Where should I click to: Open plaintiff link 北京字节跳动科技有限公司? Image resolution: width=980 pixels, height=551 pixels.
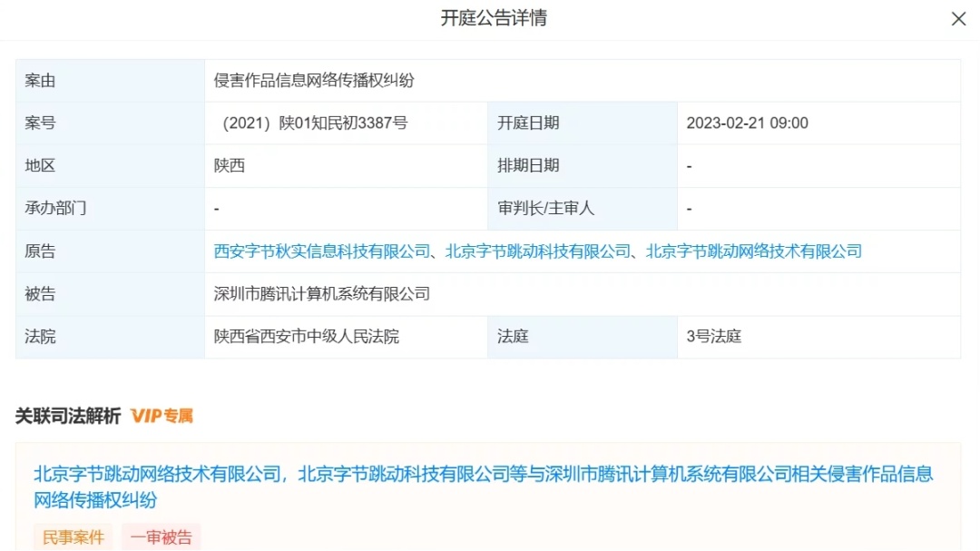pyautogui.click(x=538, y=251)
